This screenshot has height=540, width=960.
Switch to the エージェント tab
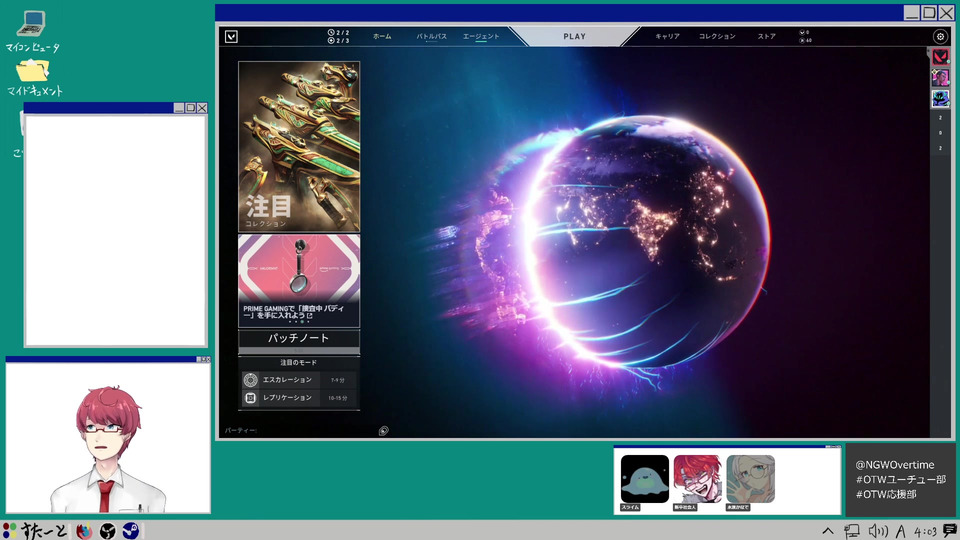tap(481, 37)
